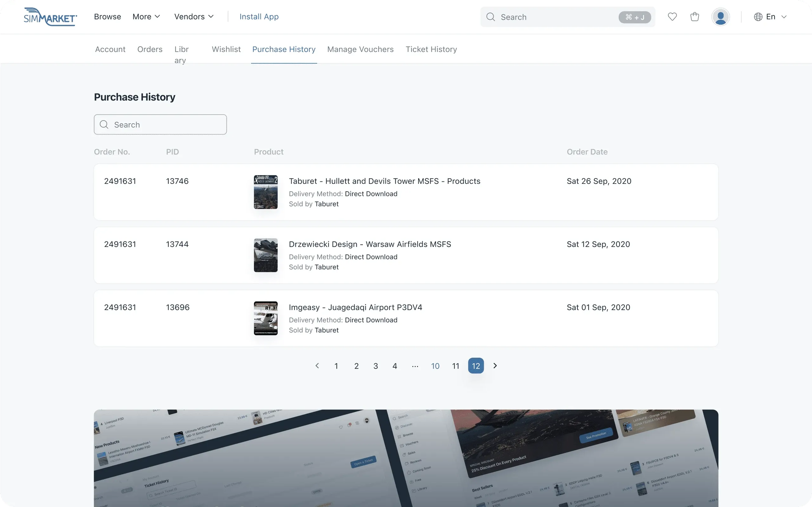This screenshot has width=812, height=507.
Task: Open the En language dropdown
Action: [770, 17]
